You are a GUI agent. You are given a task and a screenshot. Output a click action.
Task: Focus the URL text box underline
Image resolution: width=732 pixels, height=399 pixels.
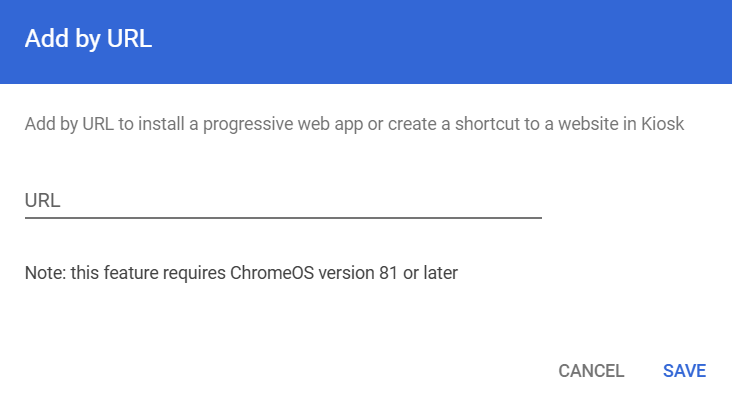283,217
